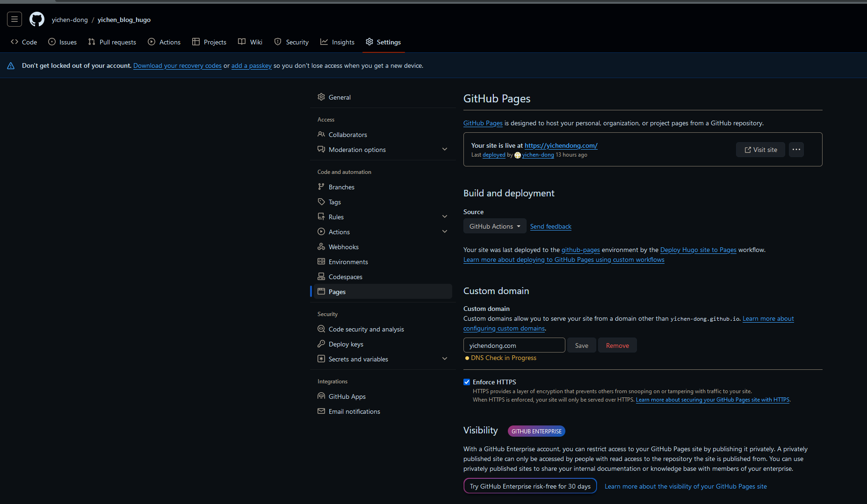The height and width of the screenshot is (504, 867).
Task: Click the Moderation options comment icon
Action: click(321, 149)
